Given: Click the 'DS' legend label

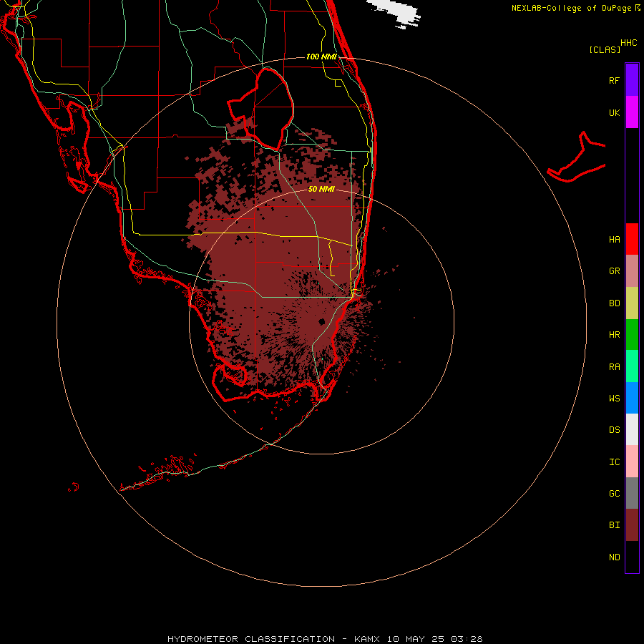Looking at the screenshot, I should [614, 430].
